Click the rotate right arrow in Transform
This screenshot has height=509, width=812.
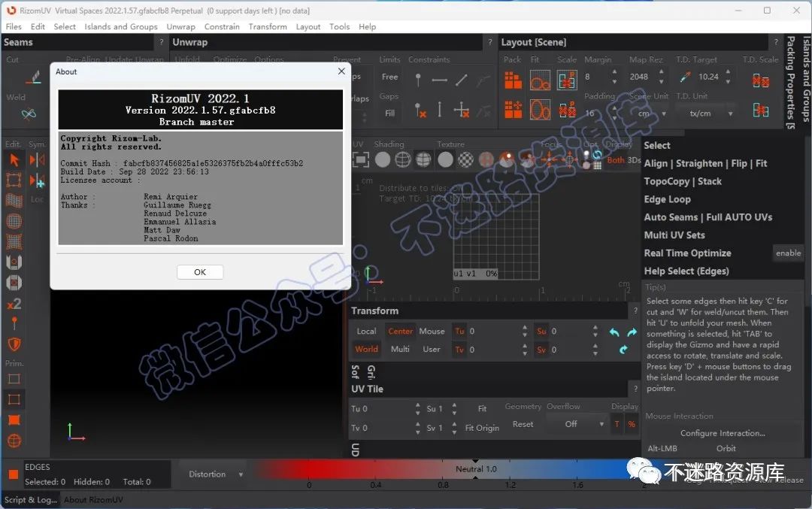(x=632, y=332)
